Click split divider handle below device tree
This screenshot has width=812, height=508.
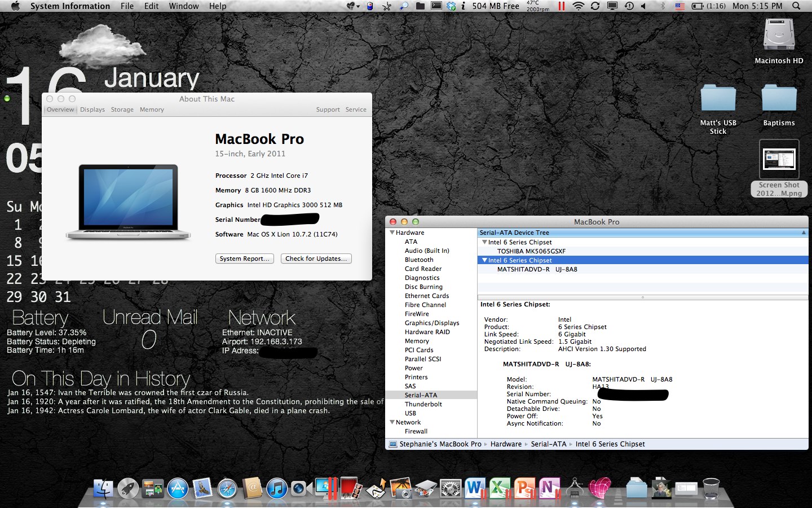click(643, 297)
